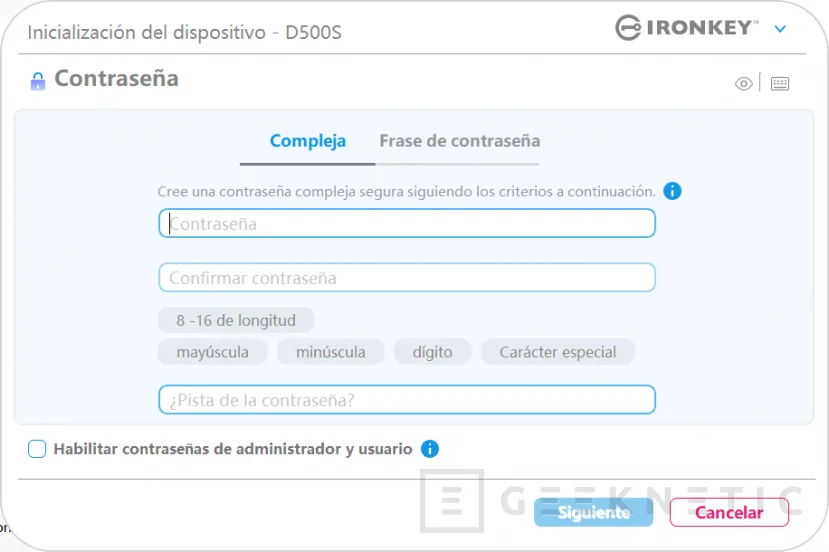The width and height of the screenshot is (829, 552).
Task: Click the 8 -16 de longitud tag
Action: tap(236, 321)
